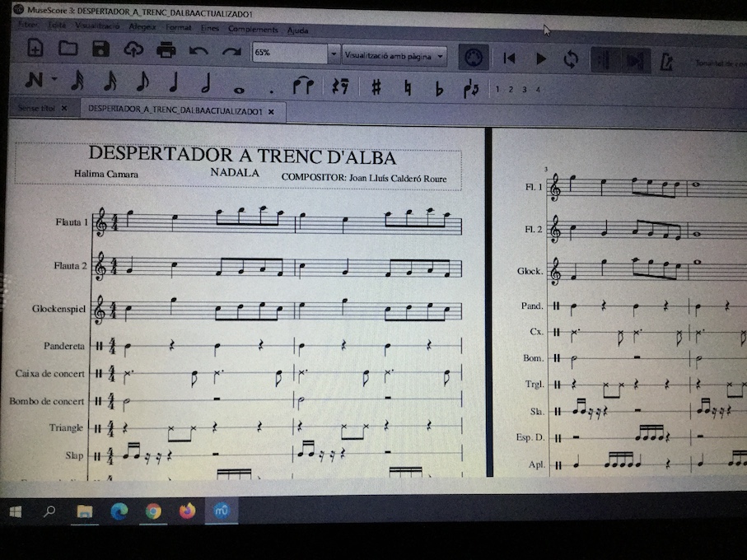Add an augmentation dot to the note
This screenshot has height=560, width=747.
click(271, 91)
